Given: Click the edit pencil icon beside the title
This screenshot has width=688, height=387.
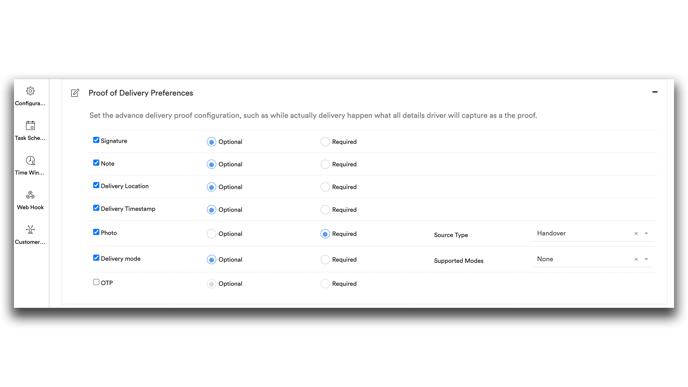Looking at the screenshot, I should pyautogui.click(x=75, y=93).
